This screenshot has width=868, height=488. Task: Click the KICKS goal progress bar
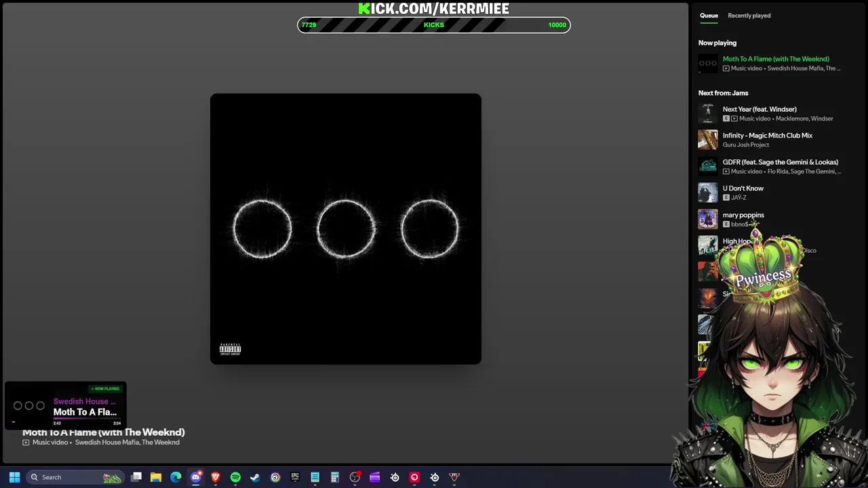(x=434, y=25)
